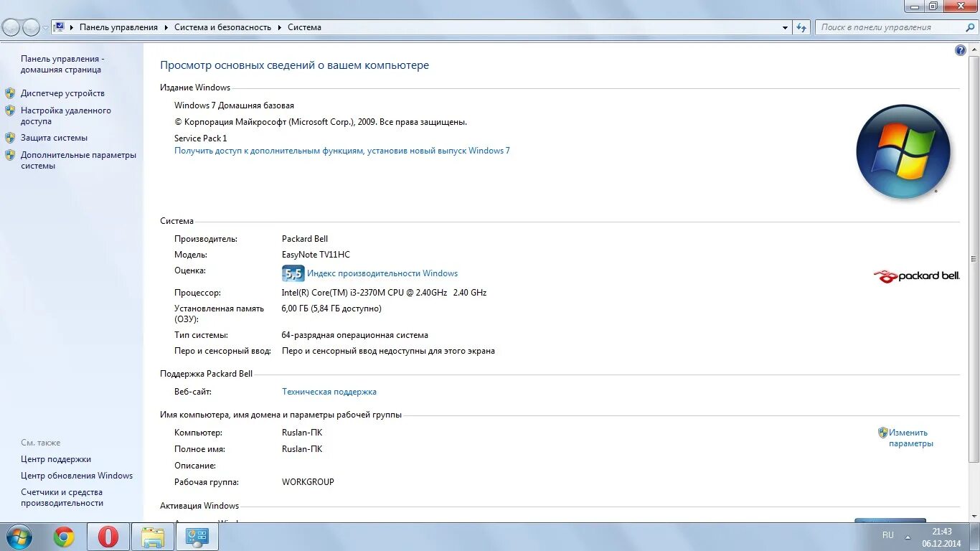Select '64-разрядная операционная система' text
Image resolution: width=980 pixels, height=551 pixels.
(x=355, y=335)
